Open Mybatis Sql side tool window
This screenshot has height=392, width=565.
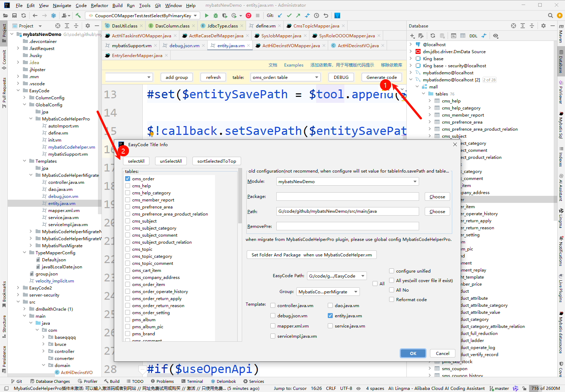coord(561,125)
